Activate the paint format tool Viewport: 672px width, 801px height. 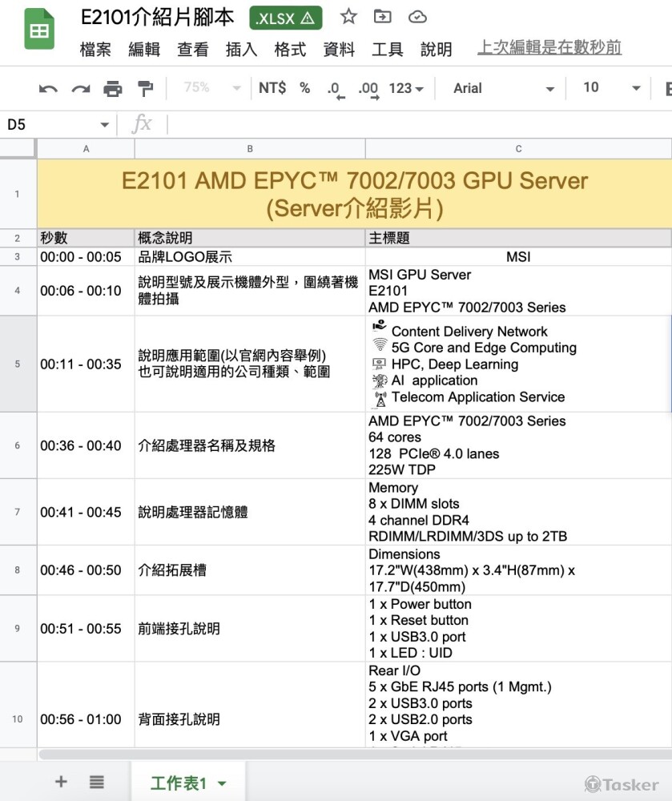pyautogui.click(x=145, y=88)
